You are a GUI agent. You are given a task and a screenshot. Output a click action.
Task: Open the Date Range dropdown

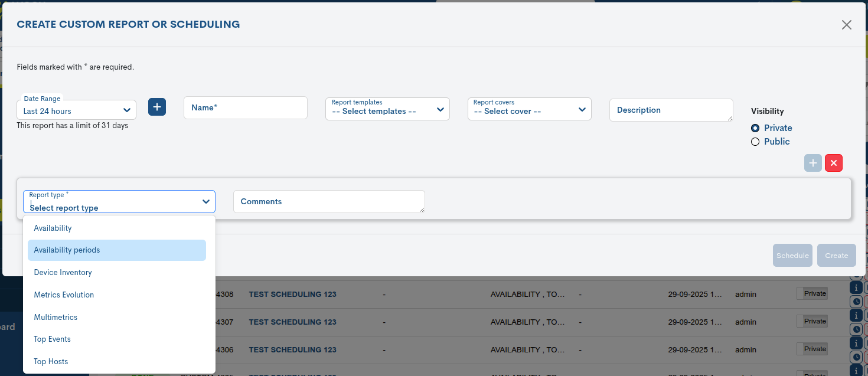(76, 110)
